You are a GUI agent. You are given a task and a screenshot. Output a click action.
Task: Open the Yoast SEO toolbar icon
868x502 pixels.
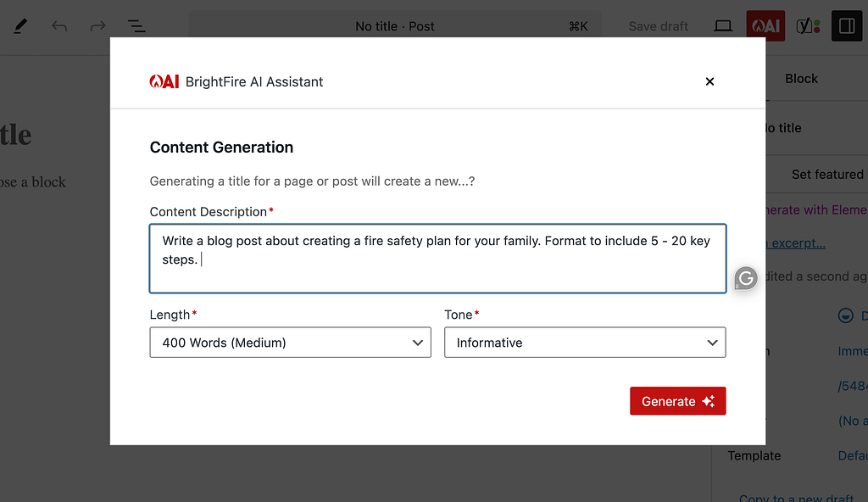pos(808,26)
